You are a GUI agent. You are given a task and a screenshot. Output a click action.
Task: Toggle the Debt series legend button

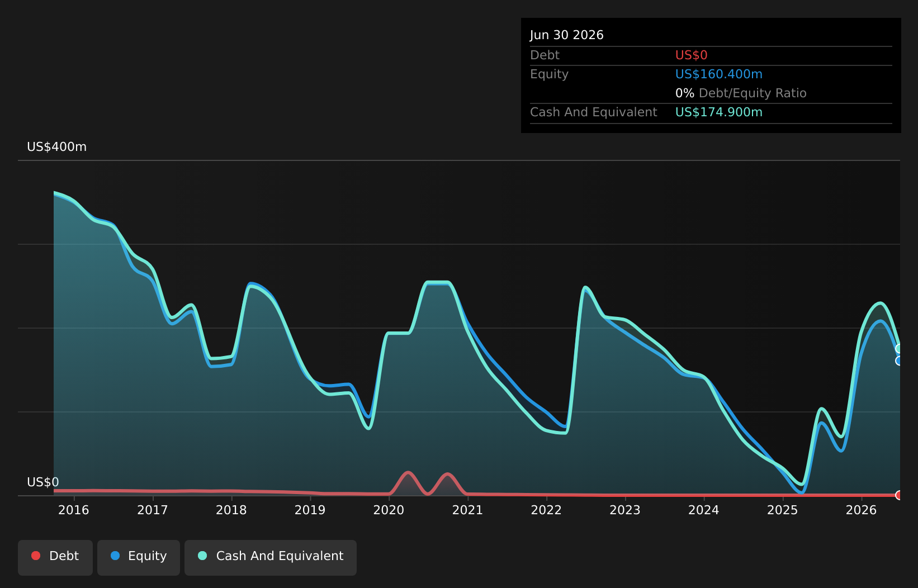click(55, 557)
